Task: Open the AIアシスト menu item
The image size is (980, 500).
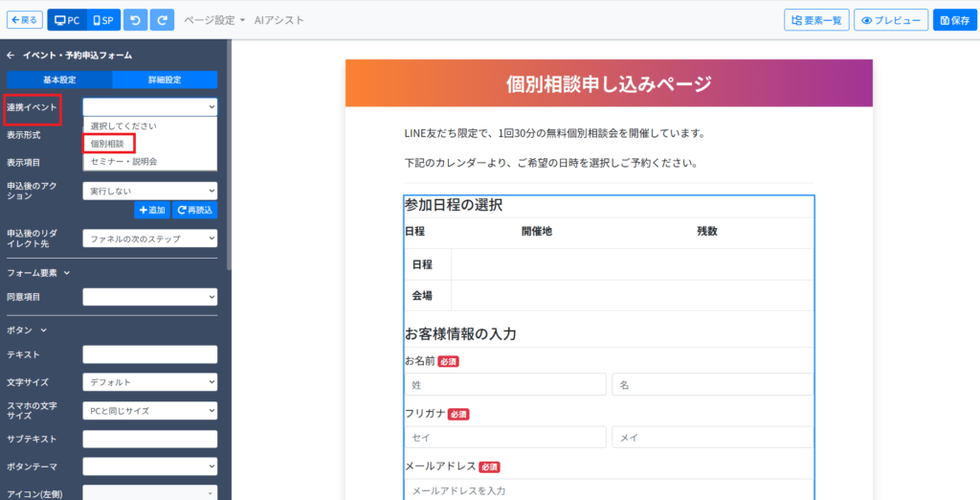Action: pos(278,20)
